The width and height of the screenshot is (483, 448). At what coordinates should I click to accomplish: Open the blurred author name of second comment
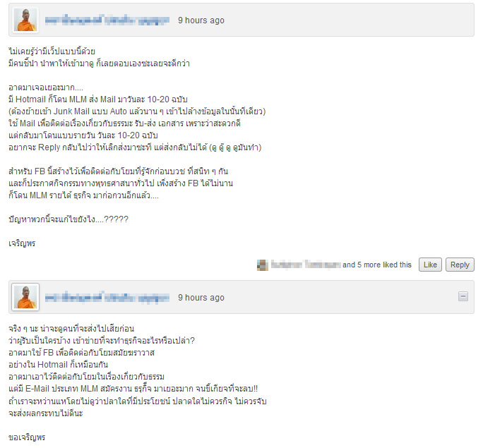[x=107, y=298]
